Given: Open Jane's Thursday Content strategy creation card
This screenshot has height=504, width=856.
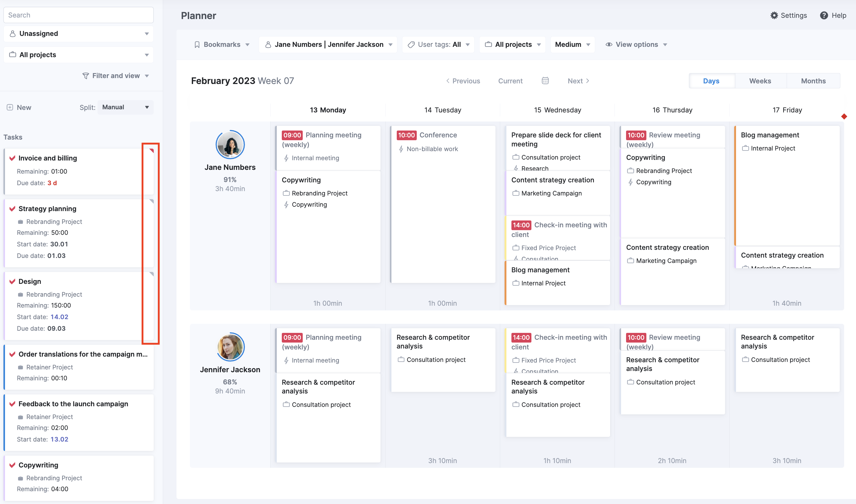Looking at the screenshot, I should (x=672, y=272).
